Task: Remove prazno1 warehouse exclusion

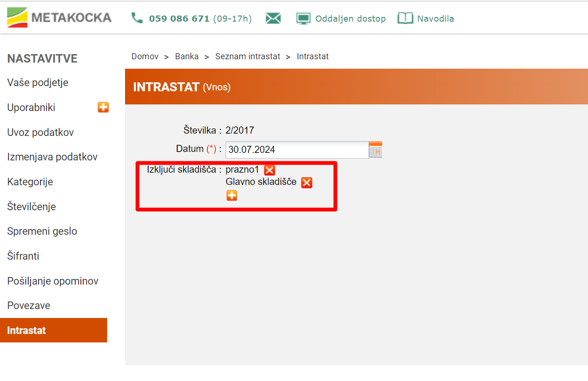Action: pos(269,170)
